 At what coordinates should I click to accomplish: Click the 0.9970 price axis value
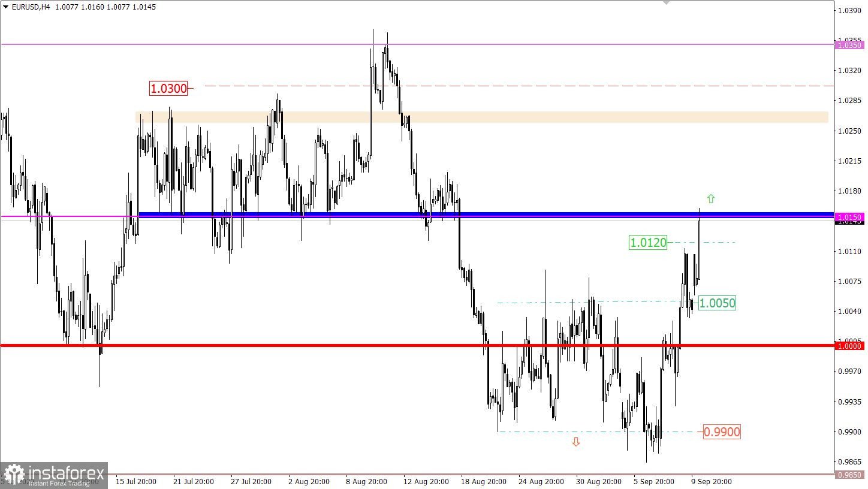(850, 372)
